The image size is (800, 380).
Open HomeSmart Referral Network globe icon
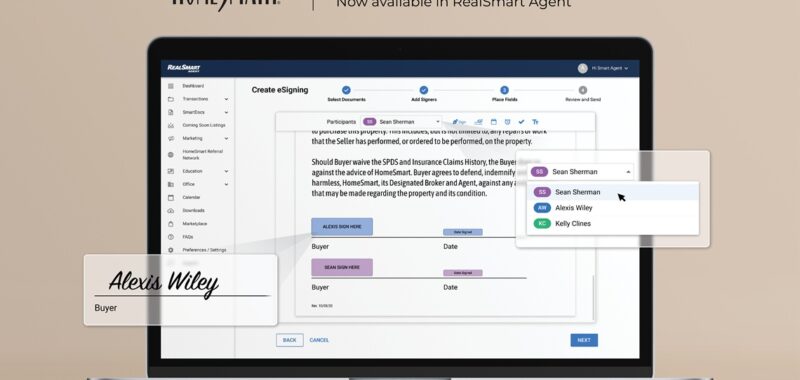171,155
